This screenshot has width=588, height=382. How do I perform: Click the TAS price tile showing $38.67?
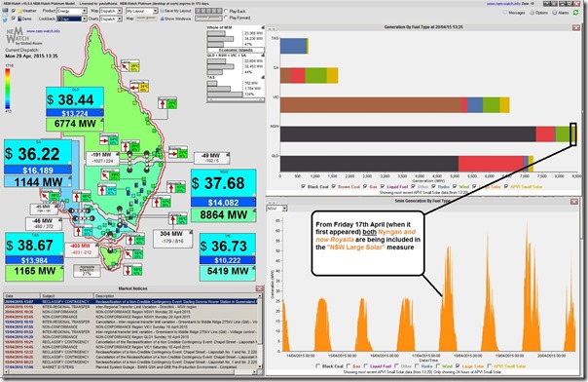(x=34, y=245)
